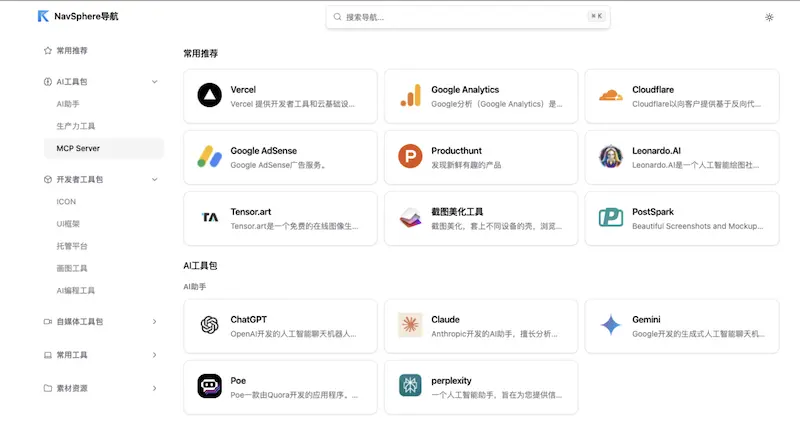Open AI编程工具 sidebar entry
The image size is (800, 432).
coord(76,291)
